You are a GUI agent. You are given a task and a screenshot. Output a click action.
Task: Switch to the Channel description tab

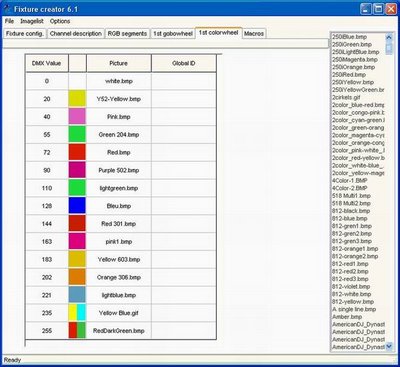pos(76,34)
